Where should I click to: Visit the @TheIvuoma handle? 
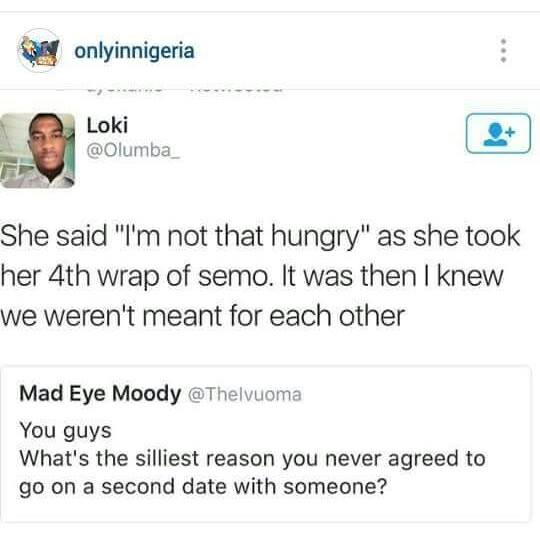click(245, 394)
